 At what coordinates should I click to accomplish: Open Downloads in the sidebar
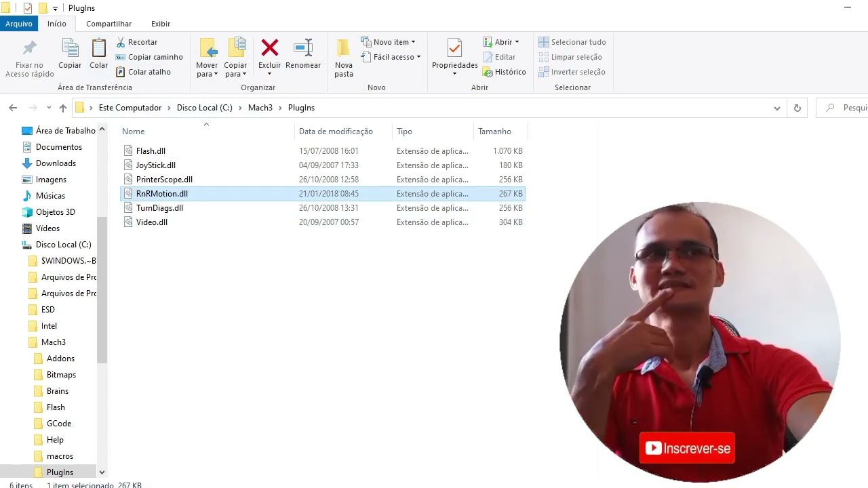point(49,163)
